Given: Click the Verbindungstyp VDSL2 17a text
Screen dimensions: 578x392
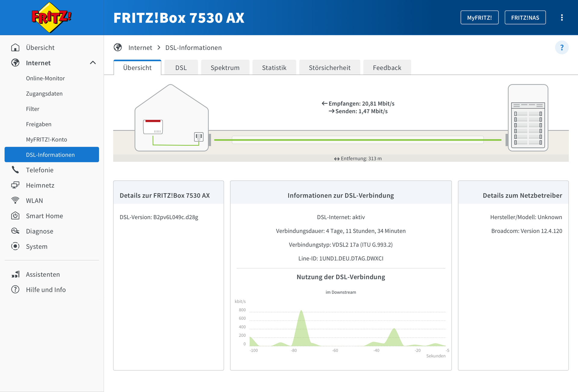Looking at the screenshot, I should [x=341, y=244].
